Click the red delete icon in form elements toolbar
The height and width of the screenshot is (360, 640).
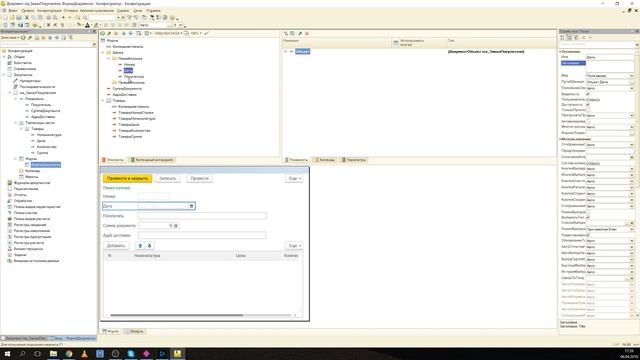(x=116, y=33)
